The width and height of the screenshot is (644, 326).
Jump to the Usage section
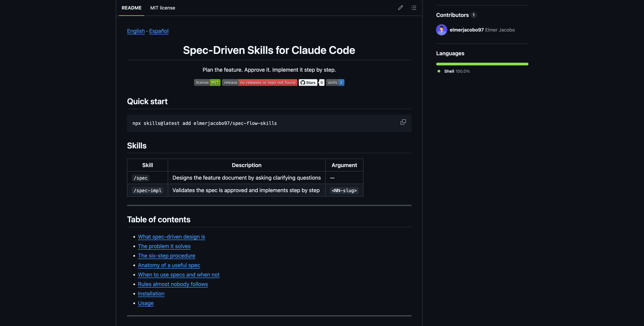pos(146,303)
